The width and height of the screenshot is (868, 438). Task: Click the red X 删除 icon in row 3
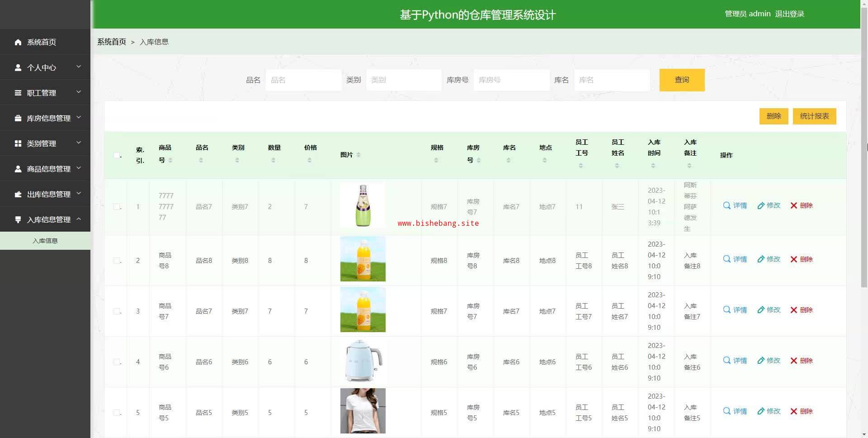click(794, 310)
